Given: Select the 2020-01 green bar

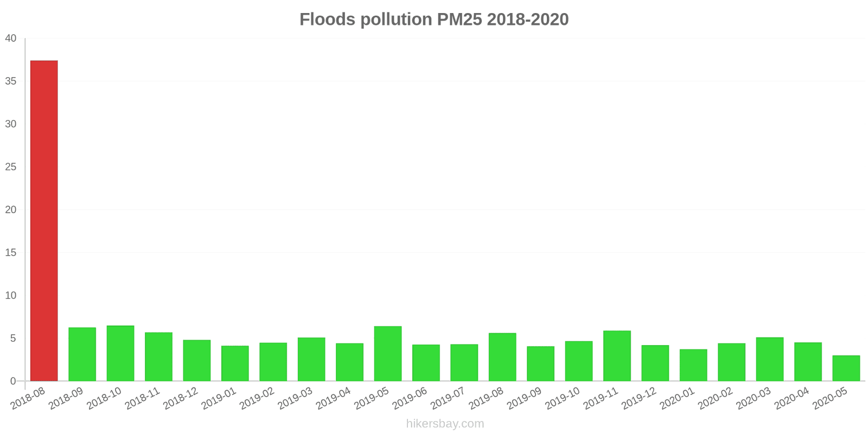Looking at the screenshot, I should pyautogui.click(x=693, y=365).
